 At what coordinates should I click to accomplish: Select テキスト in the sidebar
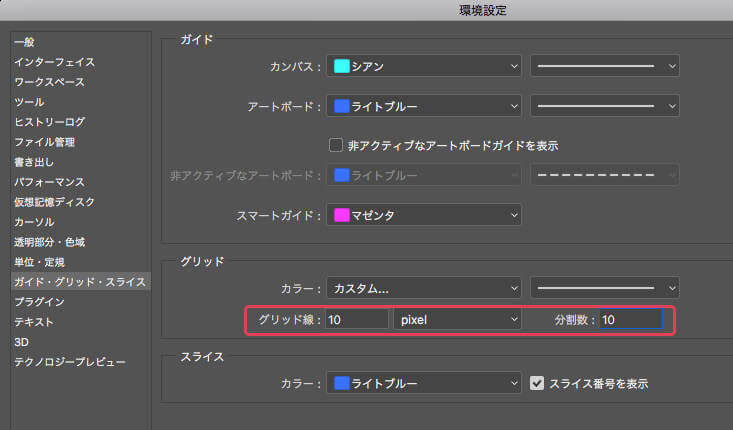click(34, 322)
